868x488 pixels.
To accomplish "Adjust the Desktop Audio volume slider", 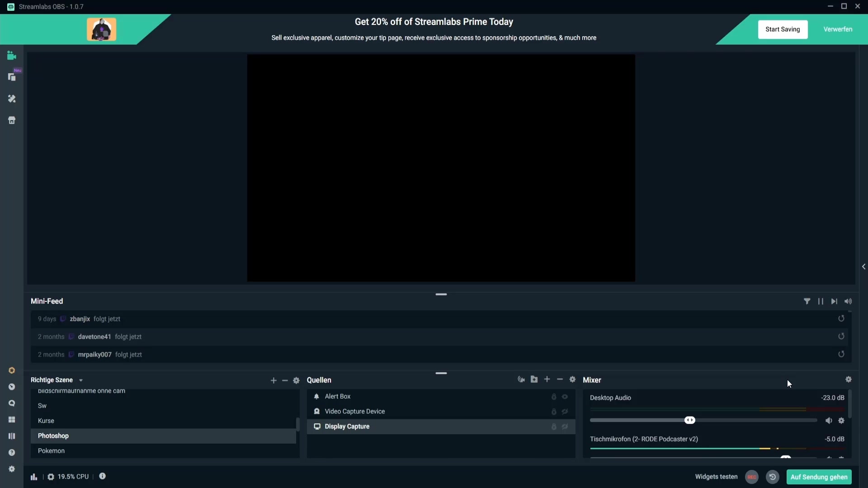I will coord(689,421).
